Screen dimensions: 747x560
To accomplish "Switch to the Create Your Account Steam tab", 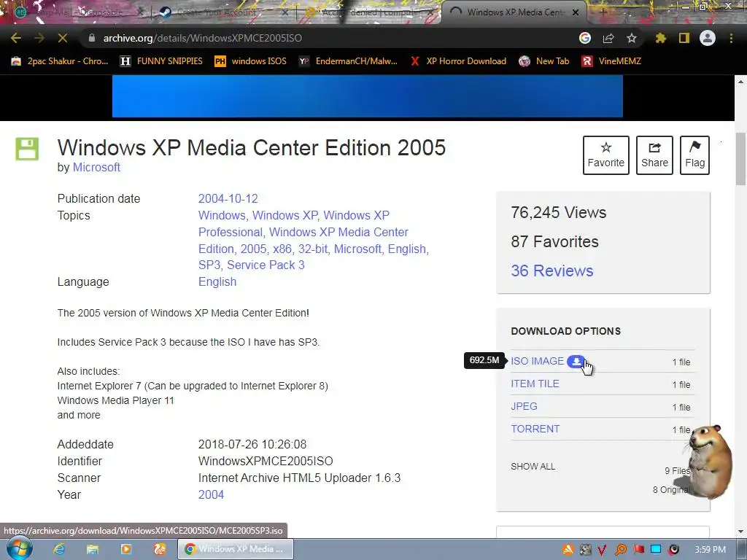I will (224, 12).
